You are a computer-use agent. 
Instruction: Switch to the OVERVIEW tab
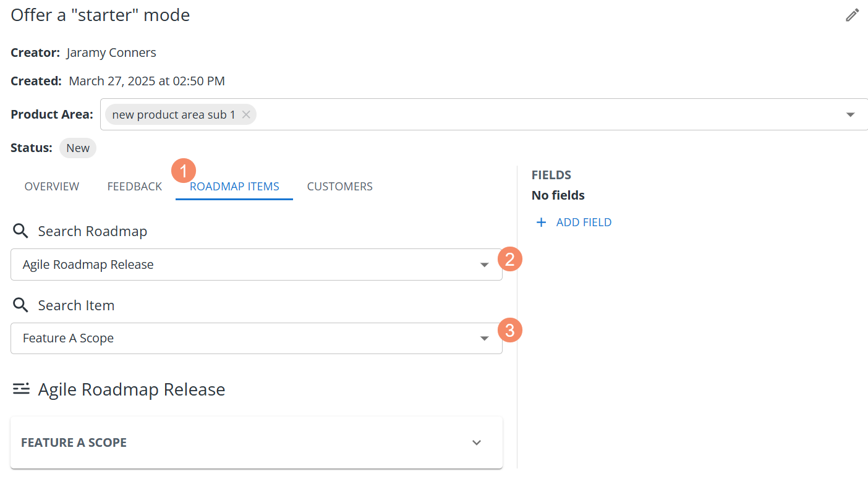coord(51,186)
